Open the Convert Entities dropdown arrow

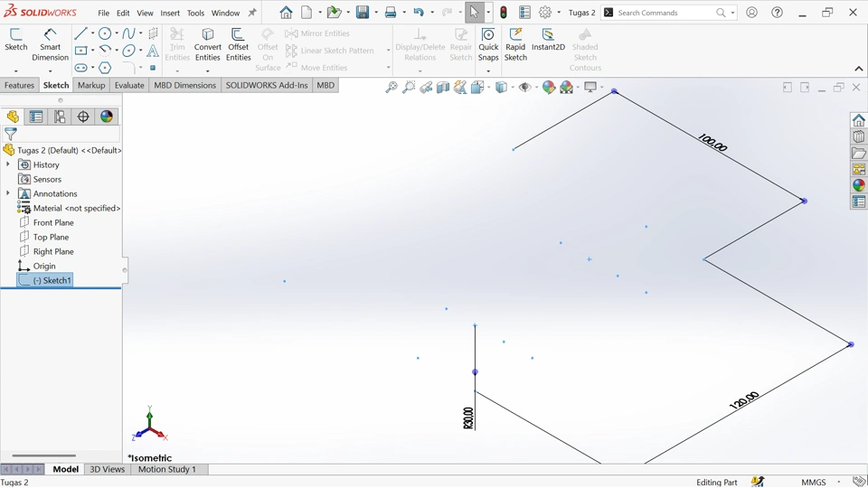coord(208,70)
